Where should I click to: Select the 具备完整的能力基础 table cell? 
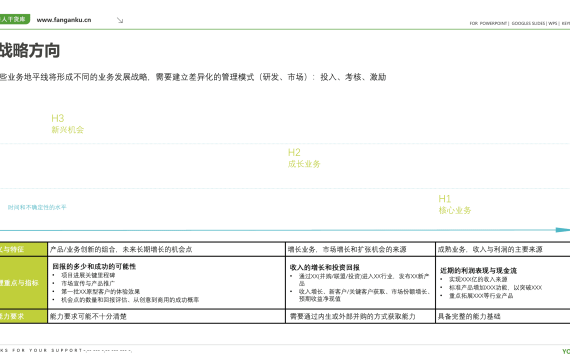point(503,316)
